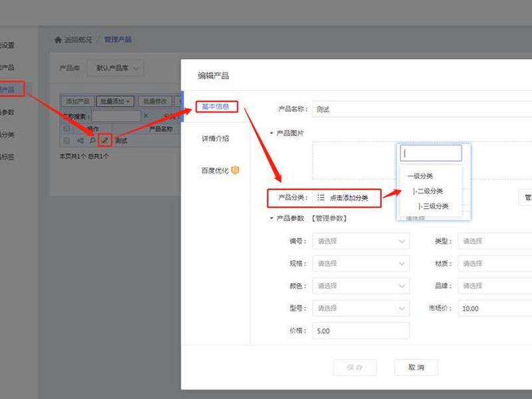The width and height of the screenshot is (532, 399).
Task: Clear the name search with the X icon
Action: click(146, 116)
